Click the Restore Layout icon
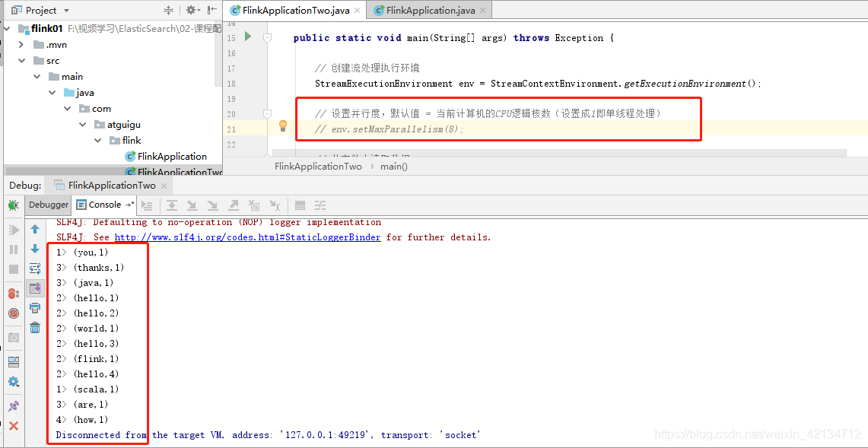Image resolution: width=868 pixels, height=448 pixels. point(14,362)
